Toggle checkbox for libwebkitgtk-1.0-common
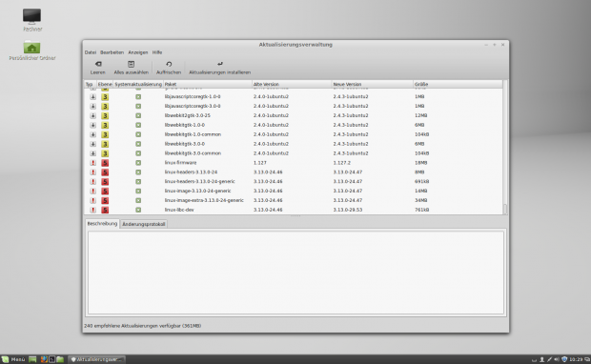Screen dimensions: 591x364 point(138,134)
